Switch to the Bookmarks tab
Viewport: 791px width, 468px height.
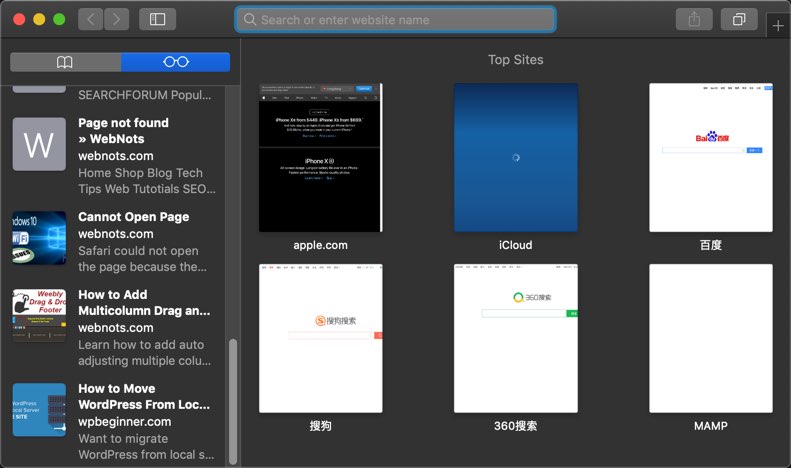click(x=65, y=62)
